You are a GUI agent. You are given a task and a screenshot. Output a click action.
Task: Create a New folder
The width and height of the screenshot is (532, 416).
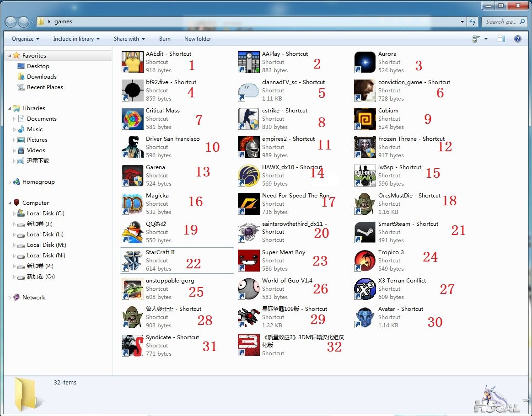tap(198, 39)
